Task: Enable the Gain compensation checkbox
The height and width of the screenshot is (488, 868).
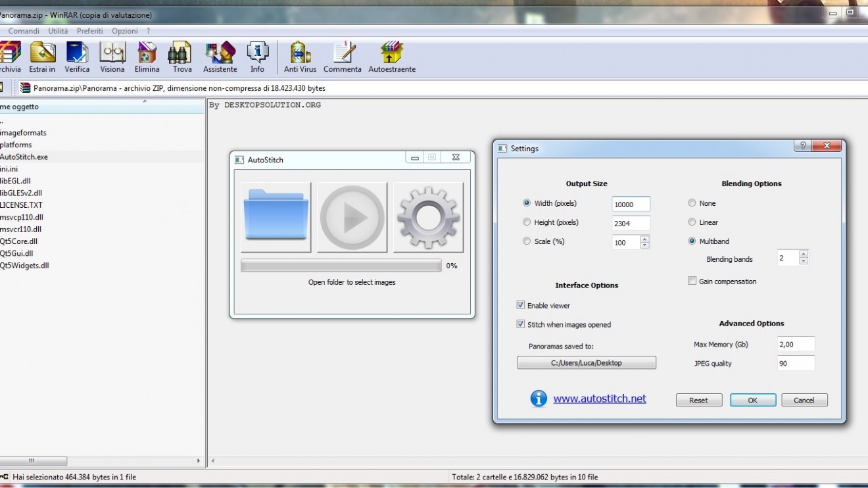Action: [x=692, y=281]
